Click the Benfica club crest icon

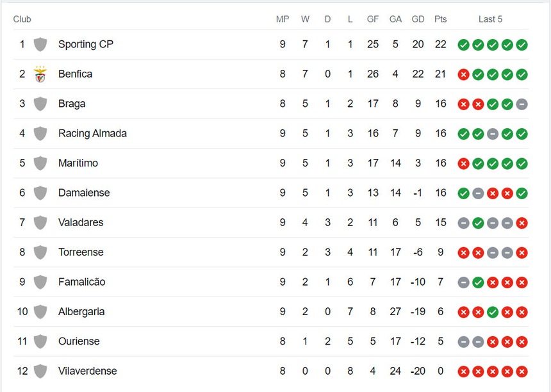point(40,74)
